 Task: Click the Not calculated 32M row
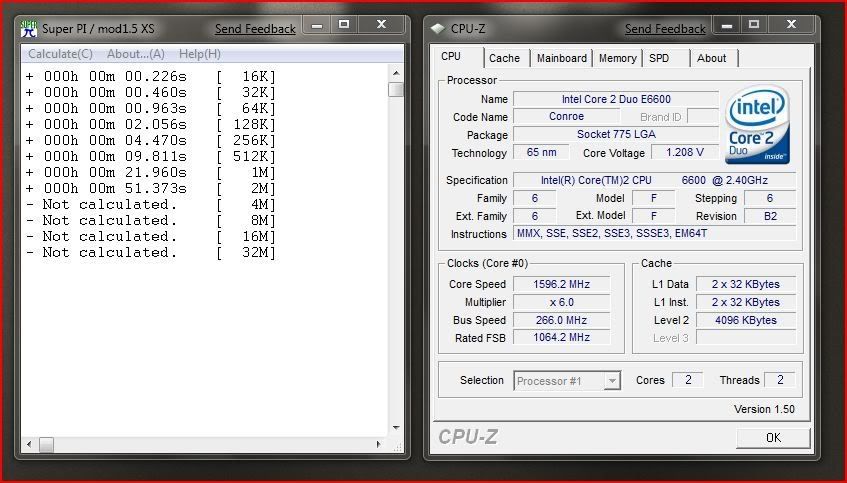[151, 252]
